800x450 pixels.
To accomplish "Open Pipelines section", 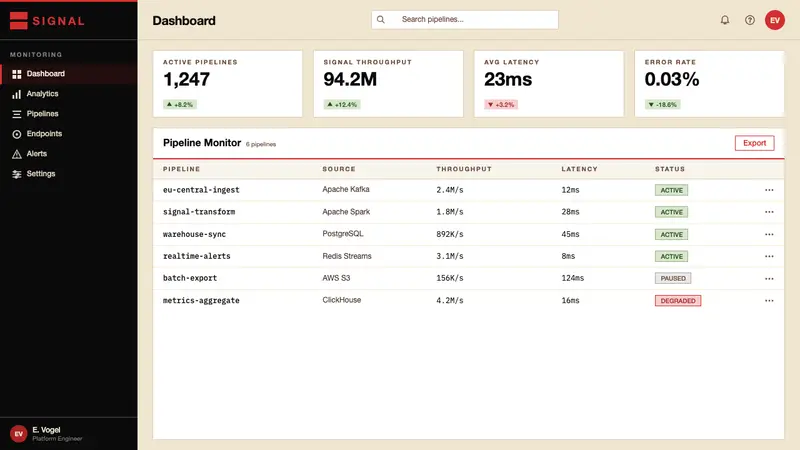I will pyautogui.click(x=69, y=114).
